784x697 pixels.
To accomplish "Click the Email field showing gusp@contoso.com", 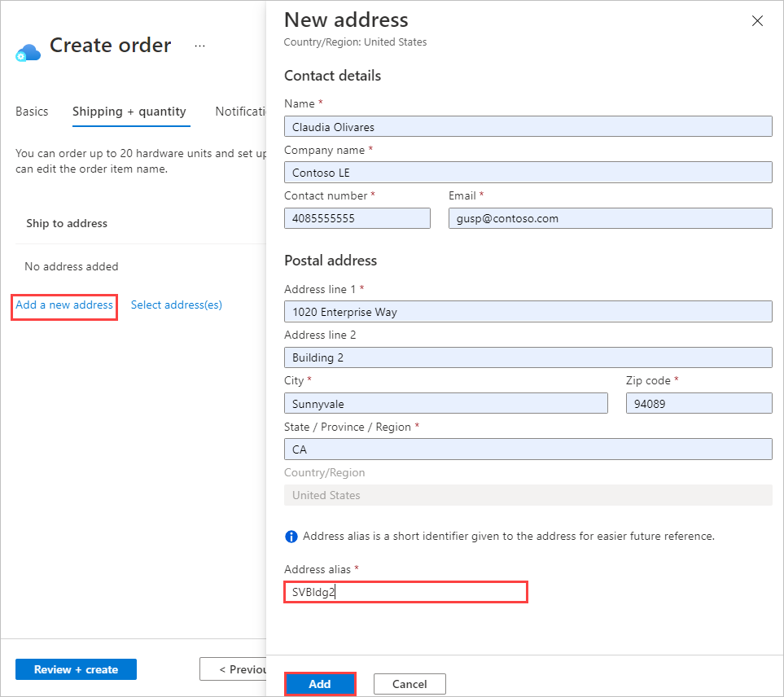I will 610,218.
